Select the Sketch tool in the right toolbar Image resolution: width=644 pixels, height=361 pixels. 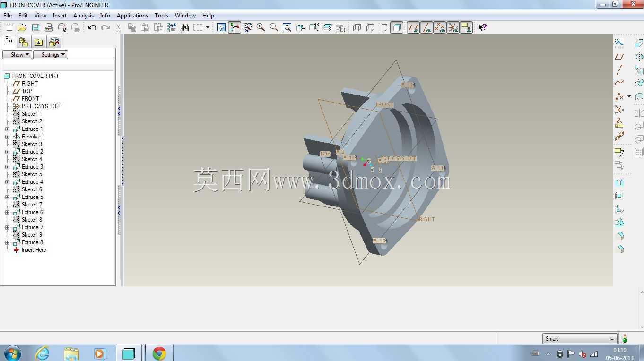coord(619,43)
